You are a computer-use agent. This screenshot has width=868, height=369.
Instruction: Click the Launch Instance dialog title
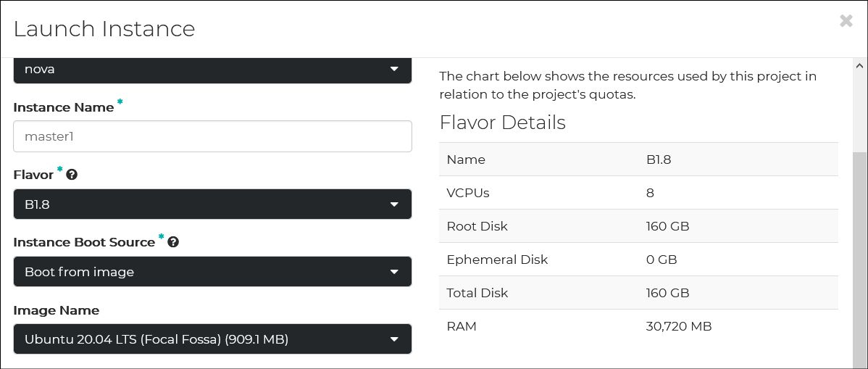click(104, 29)
